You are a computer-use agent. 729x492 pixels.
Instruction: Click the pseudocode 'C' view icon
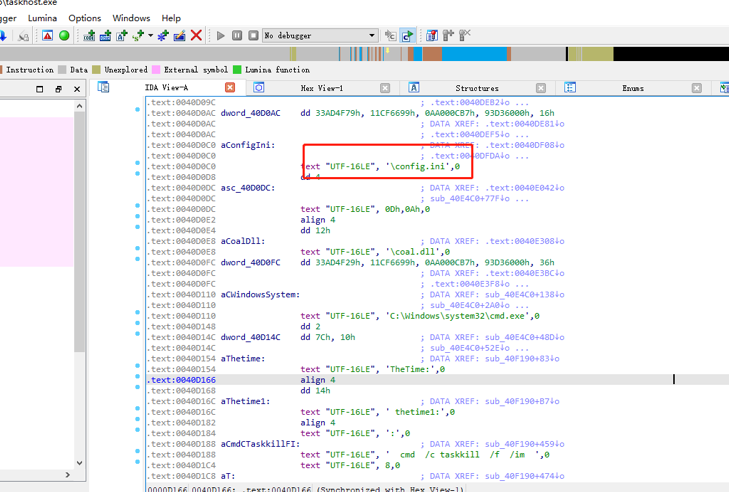tap(391, 35)
